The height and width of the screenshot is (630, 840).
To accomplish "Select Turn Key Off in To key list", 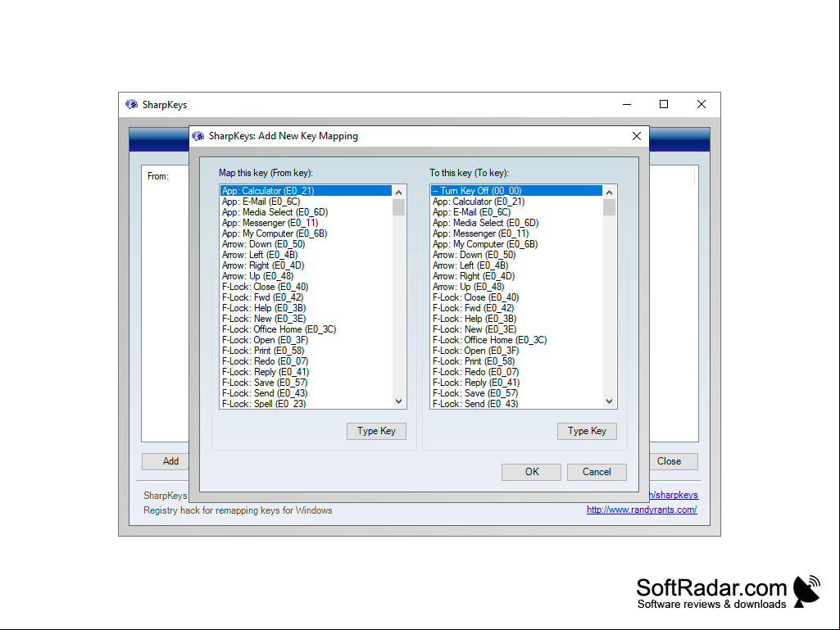I will pyautogui.click(x=516, y=191).
